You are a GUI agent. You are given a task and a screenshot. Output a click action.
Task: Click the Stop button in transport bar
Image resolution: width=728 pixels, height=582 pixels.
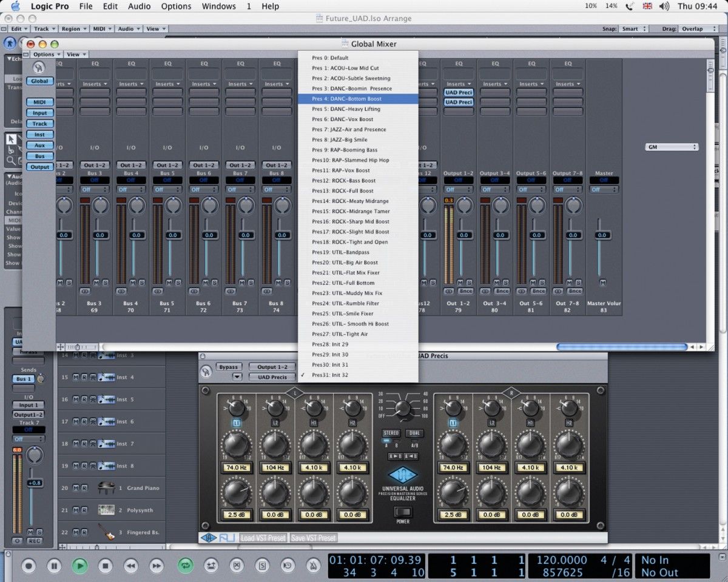point(105,566)
